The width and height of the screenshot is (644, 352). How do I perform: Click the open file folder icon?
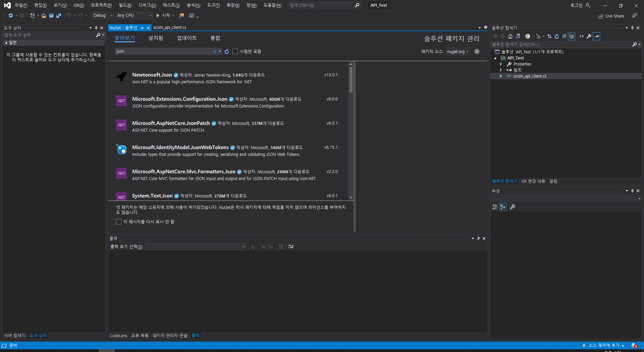pyautogui.click(x=44, y=15)
